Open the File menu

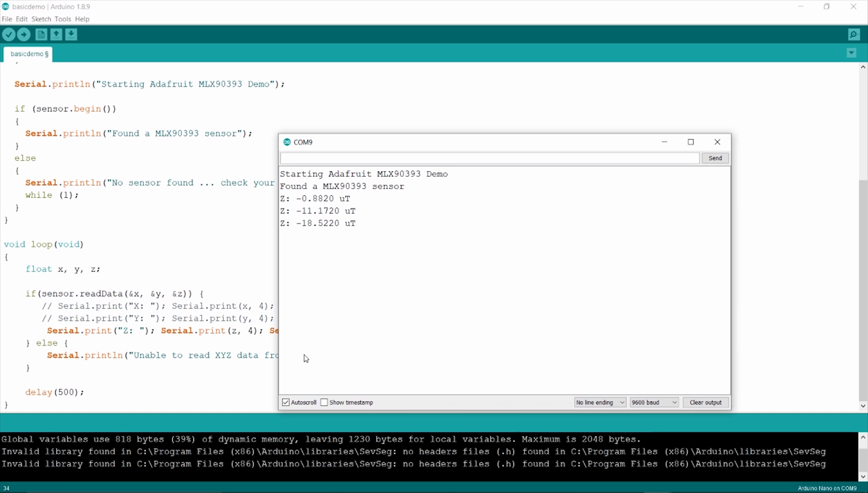pos(7,19)
